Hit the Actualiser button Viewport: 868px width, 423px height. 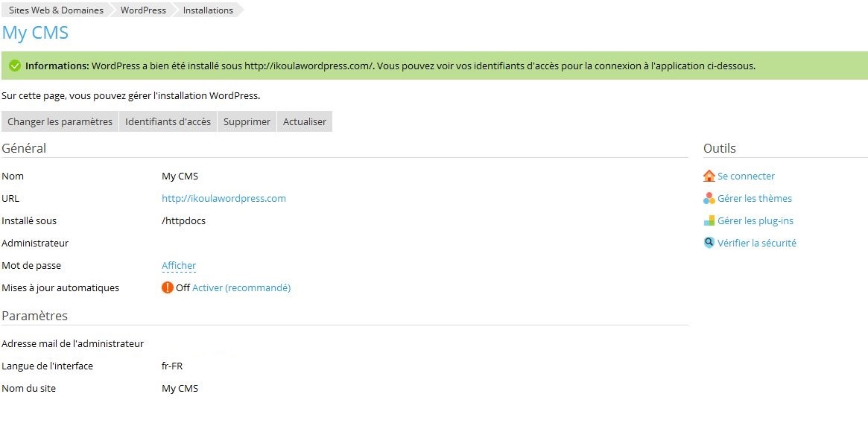tap(304, 121)
